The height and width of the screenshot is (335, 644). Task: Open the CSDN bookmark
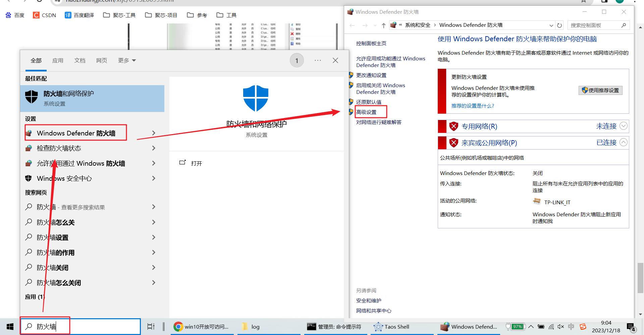[x=45, y=15]
